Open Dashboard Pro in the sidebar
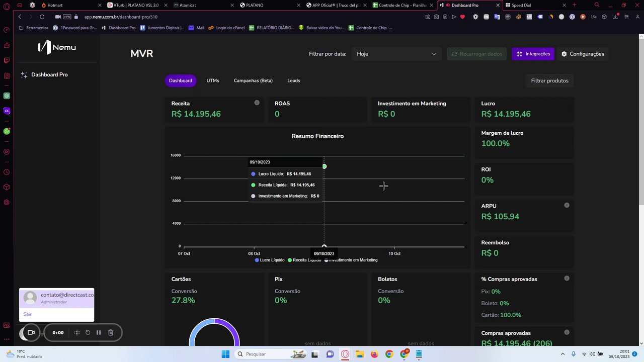Viewport: 644px width, 362px height. 49,75
